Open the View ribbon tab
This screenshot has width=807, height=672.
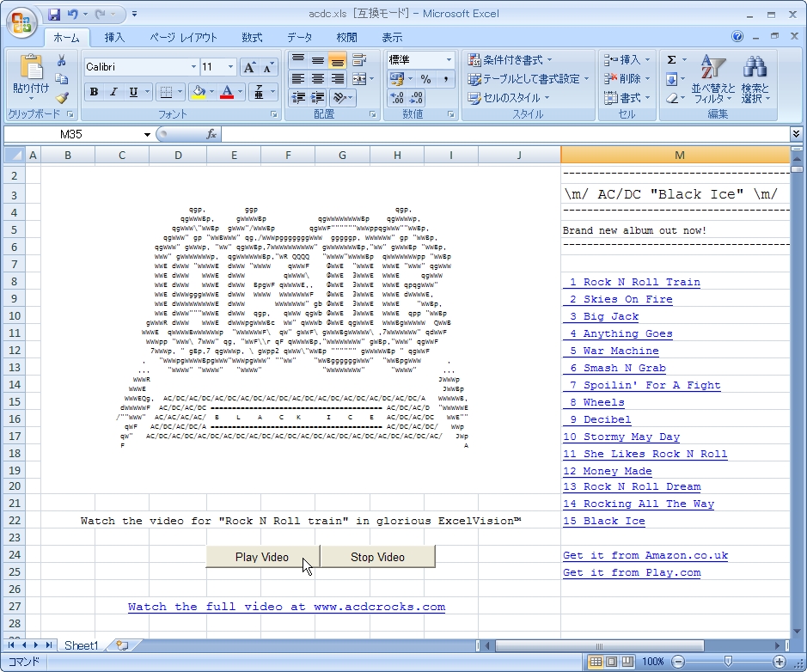(392, 38)
